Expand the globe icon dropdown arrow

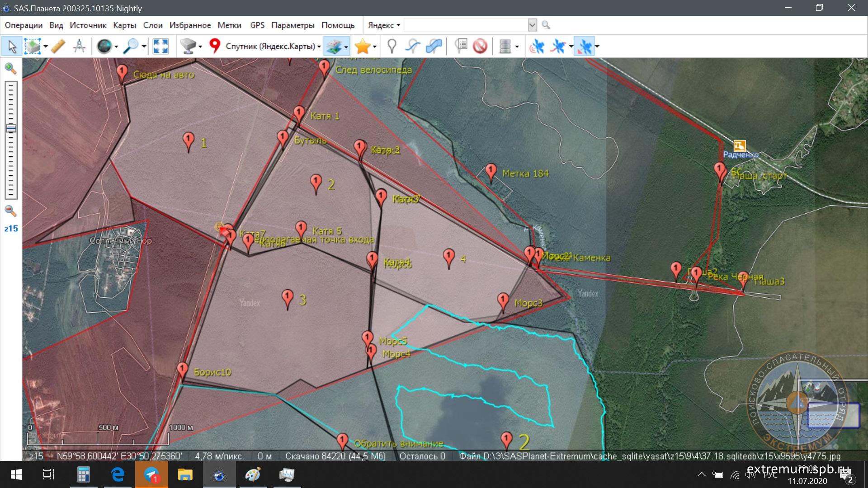[116, 47]
